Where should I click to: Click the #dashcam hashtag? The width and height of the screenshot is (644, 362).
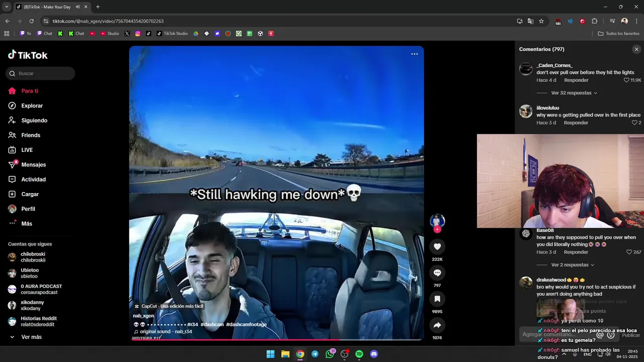point(212,324)
